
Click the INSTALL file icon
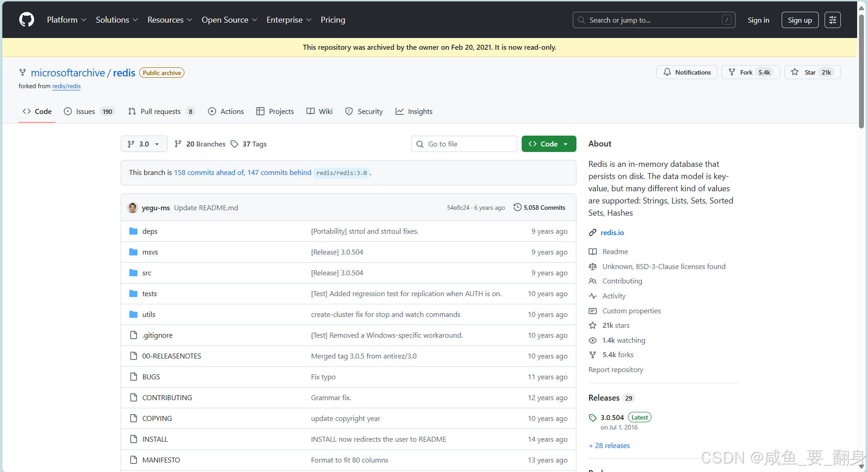point(133,439)
